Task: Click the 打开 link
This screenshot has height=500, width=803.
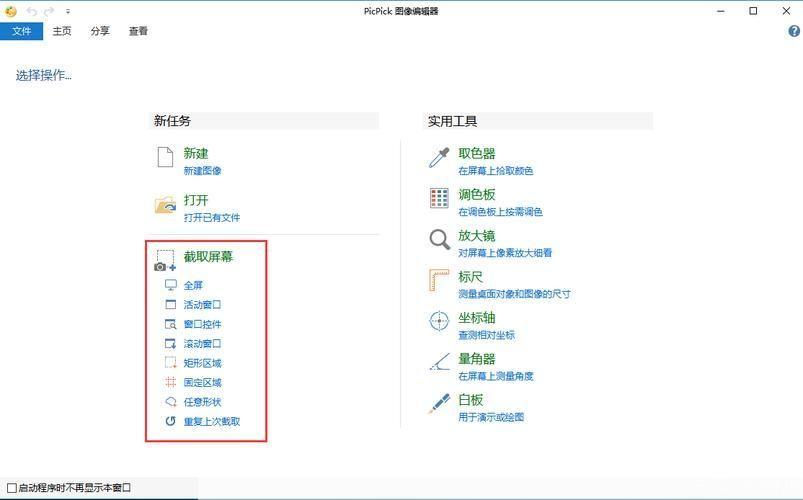Action: coord(196,200)
